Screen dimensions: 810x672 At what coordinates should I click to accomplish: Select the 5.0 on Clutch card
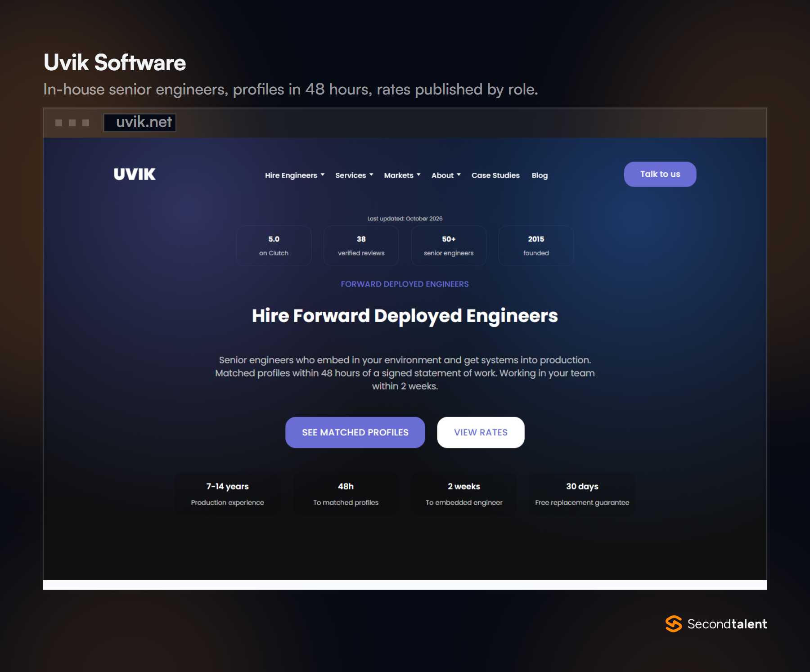[x=274, y=246]
